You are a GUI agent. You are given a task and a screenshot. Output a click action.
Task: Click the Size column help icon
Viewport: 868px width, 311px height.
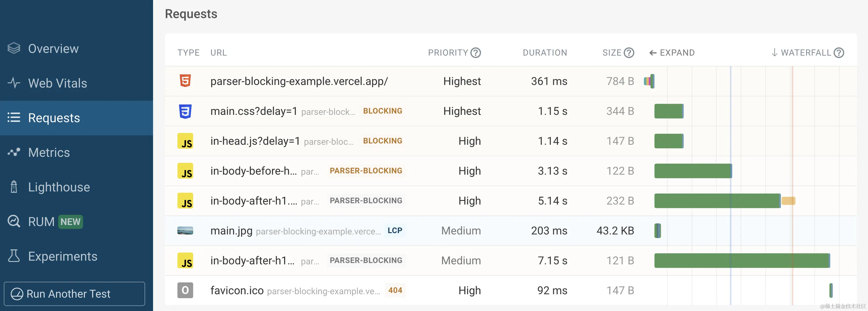click(x=629, y=53)
